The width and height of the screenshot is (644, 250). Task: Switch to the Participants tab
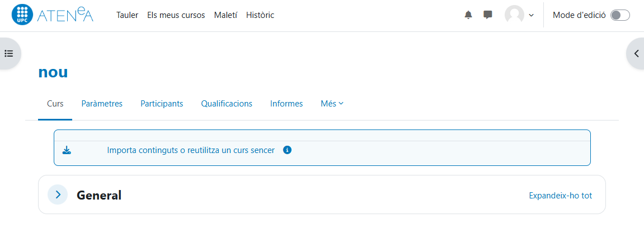click(162, 104)
